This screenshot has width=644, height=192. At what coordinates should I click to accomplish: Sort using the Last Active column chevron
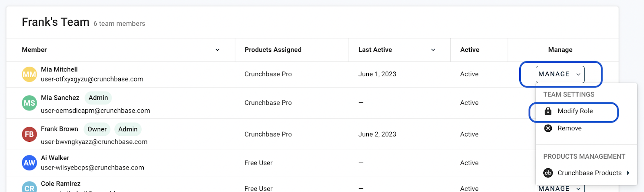click(x=433, y=50)
